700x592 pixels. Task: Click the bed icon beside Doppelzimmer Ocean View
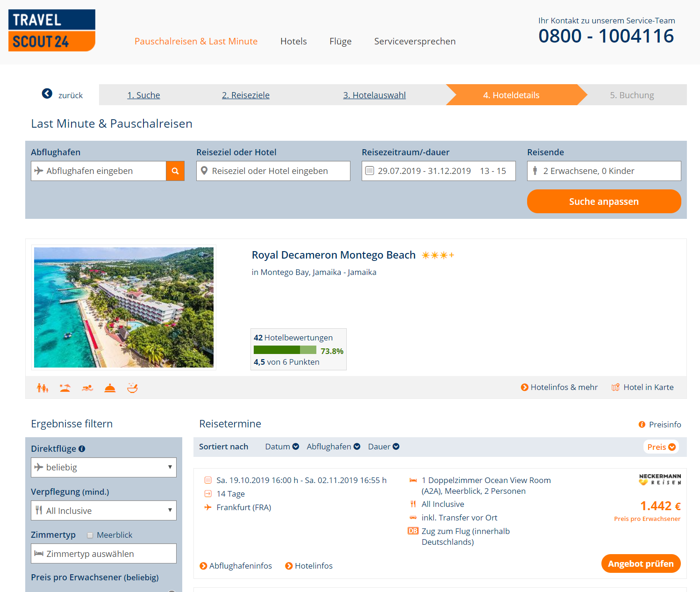pyautogui.click(x=413, y=480)
